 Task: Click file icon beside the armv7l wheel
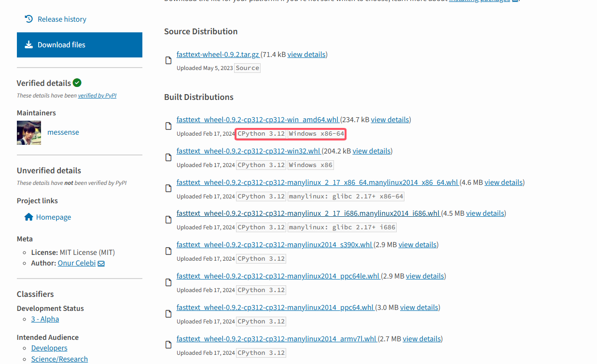(168, 345)
